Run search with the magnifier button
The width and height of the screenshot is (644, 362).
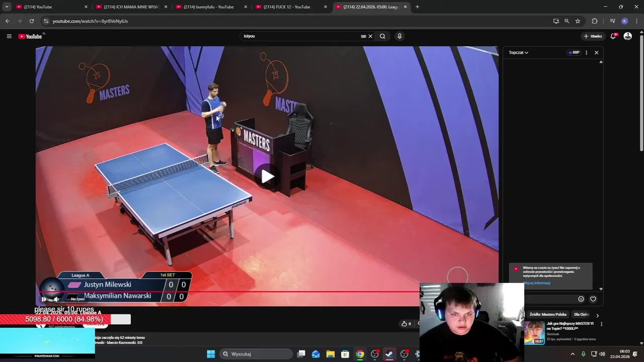point(382,36)
